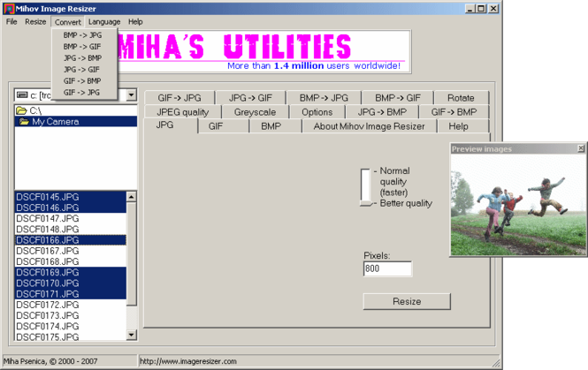Screen dimensions: 588x370
Task: Switch to the JPG -> BMP tab
Action: (382, 112)
